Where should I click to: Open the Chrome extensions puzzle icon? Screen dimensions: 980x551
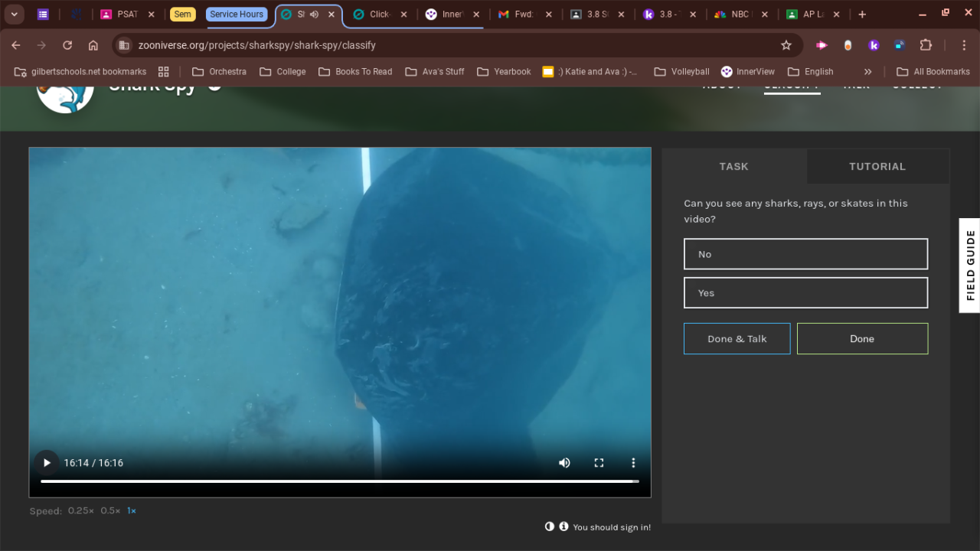926,45
